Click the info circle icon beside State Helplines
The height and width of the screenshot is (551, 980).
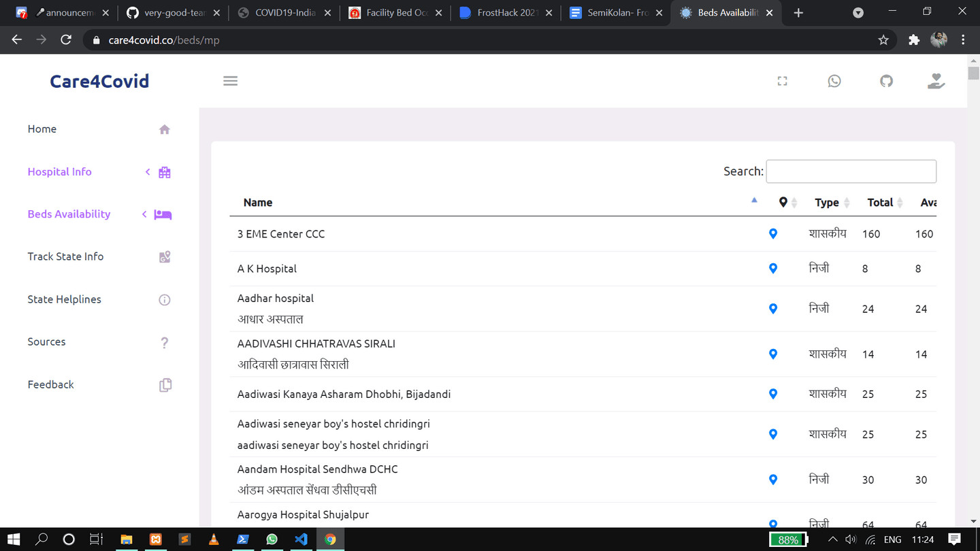click(165, 300)
